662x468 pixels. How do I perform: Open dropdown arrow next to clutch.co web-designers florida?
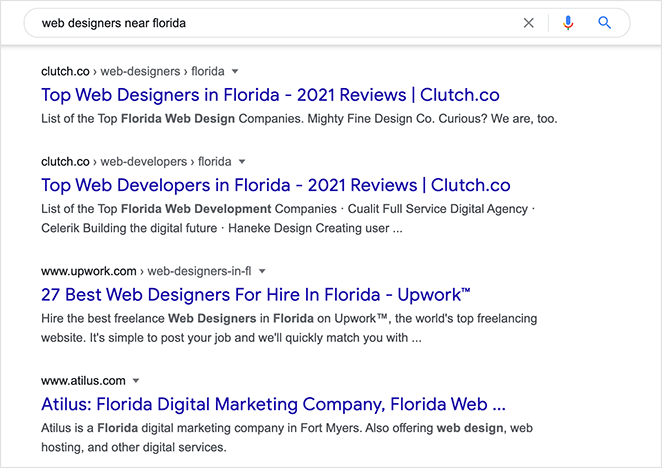tap(235, 71)
